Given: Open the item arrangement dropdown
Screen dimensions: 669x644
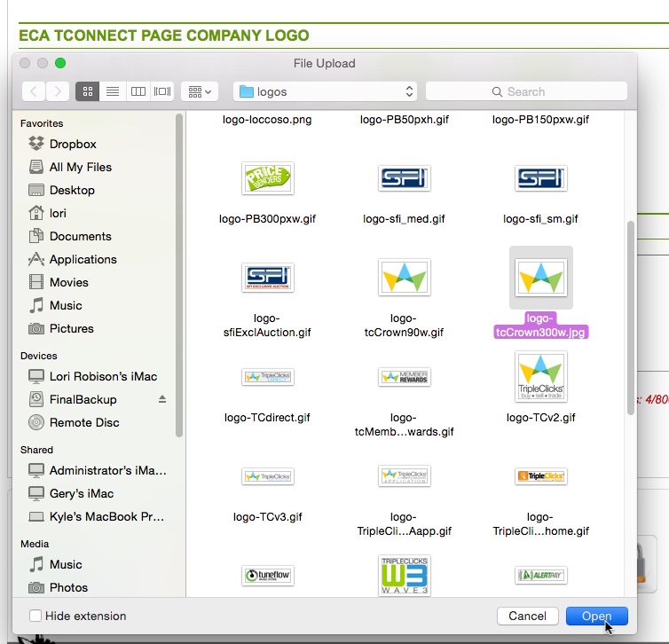Looking at the screenshot, I should [x=201, y=91].
